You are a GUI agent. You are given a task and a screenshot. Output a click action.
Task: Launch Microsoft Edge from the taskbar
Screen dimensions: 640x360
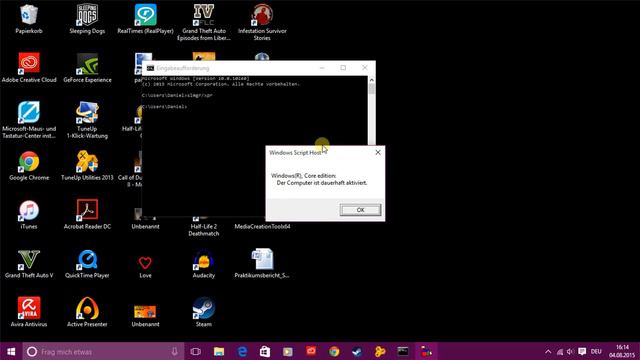coord(242,351)
